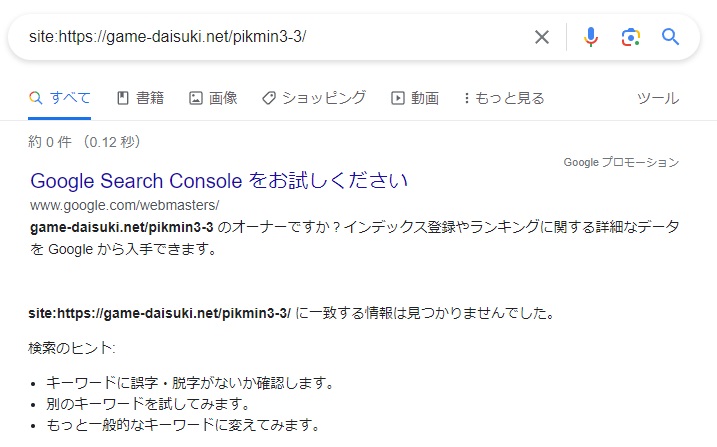Open the ツール options
This screenshot has width=717, height=447.
click(658, 98)
